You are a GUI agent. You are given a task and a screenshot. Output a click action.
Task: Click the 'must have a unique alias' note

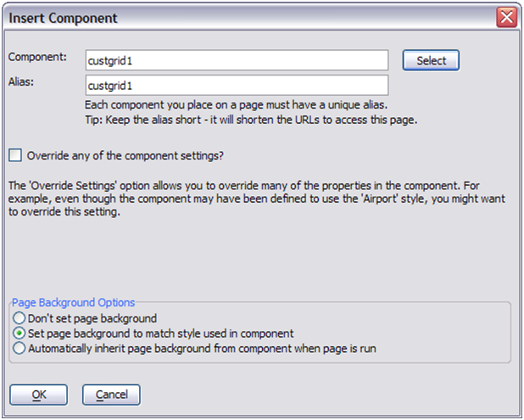(236, 105)
